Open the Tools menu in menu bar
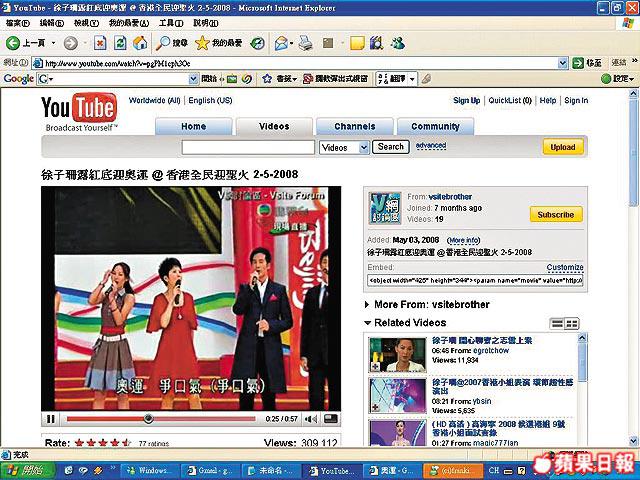Viewport: 640px width, 480px height. tap(171, 23)
